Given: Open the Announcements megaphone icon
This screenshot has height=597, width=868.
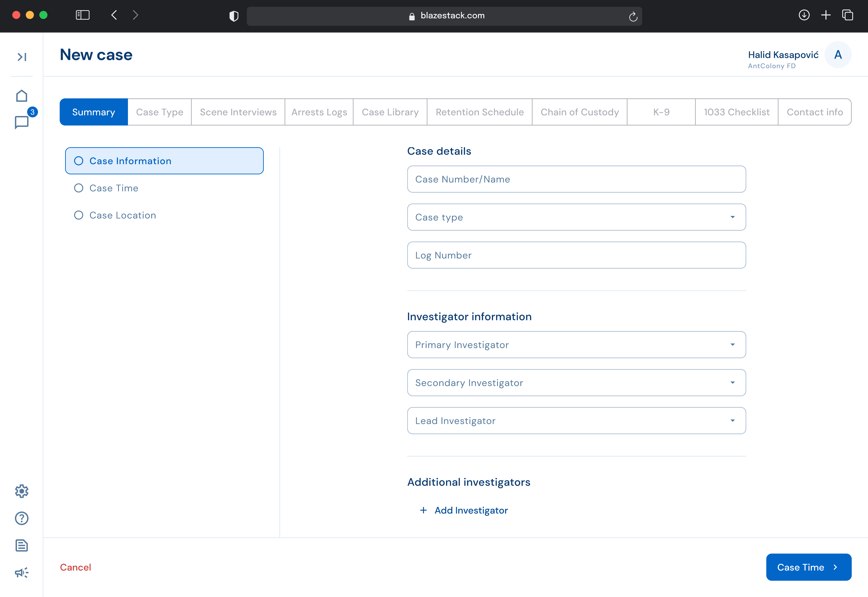Looking at the screenshot, I should (22, 572).
